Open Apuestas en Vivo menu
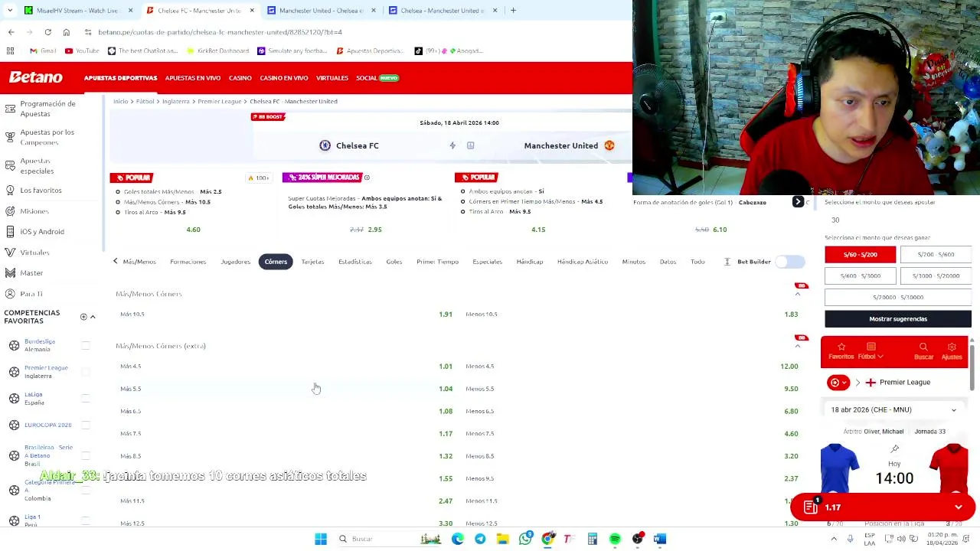Viewport: 980px width, 551px height. (193, 78)
